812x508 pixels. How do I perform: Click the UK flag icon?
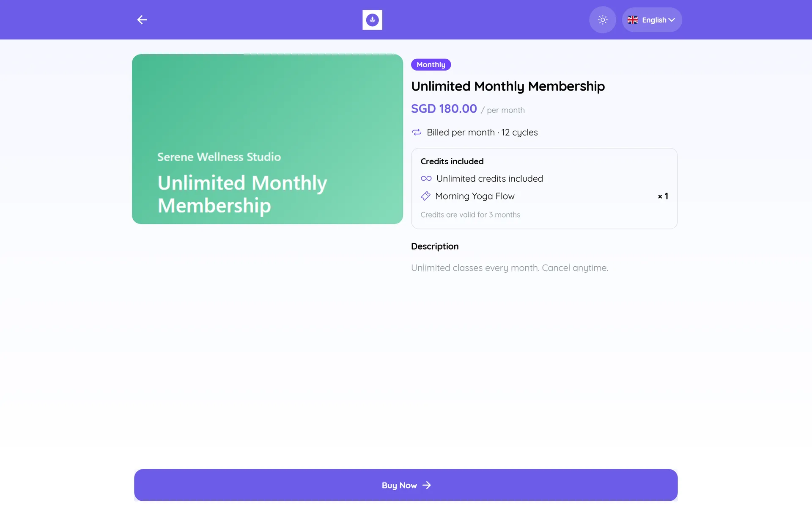(x=633, y=20)
